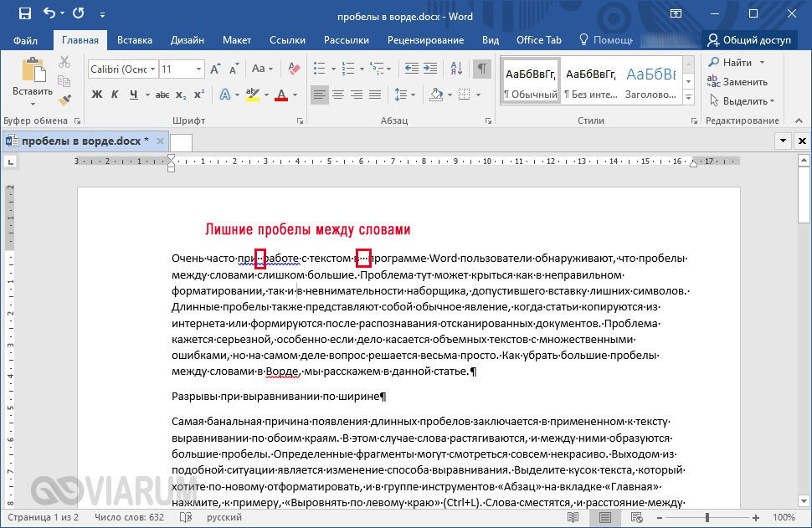The width and height of the screenshot is (812, 528).
Task: Click the Общий доступ share button
Action: [x=749, y=40]
